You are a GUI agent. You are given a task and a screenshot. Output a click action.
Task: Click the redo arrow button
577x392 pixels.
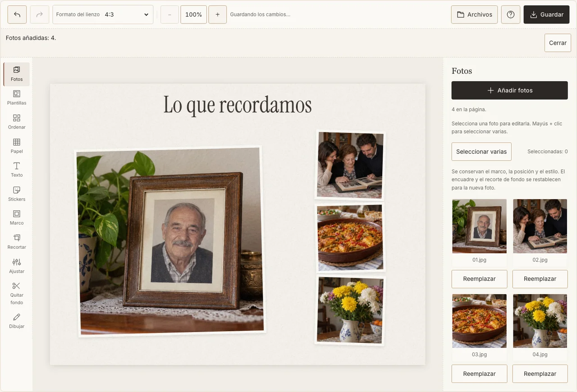tap(40, 14)
